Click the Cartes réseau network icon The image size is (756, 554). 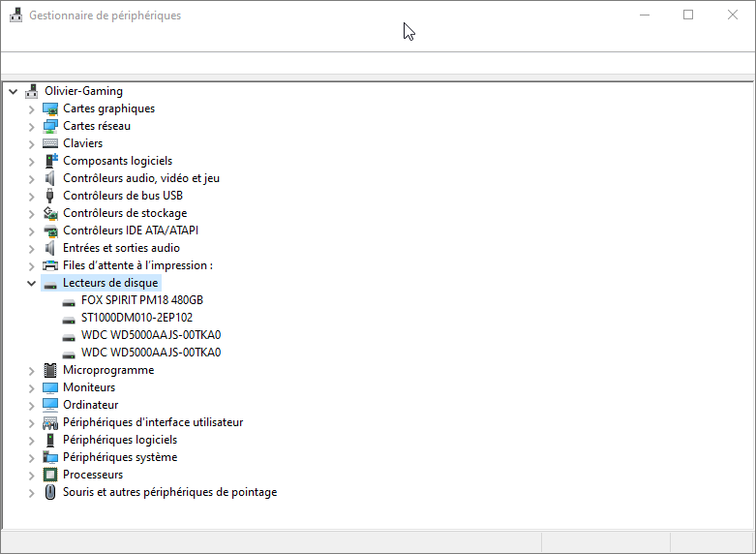[x=50, y=126]
